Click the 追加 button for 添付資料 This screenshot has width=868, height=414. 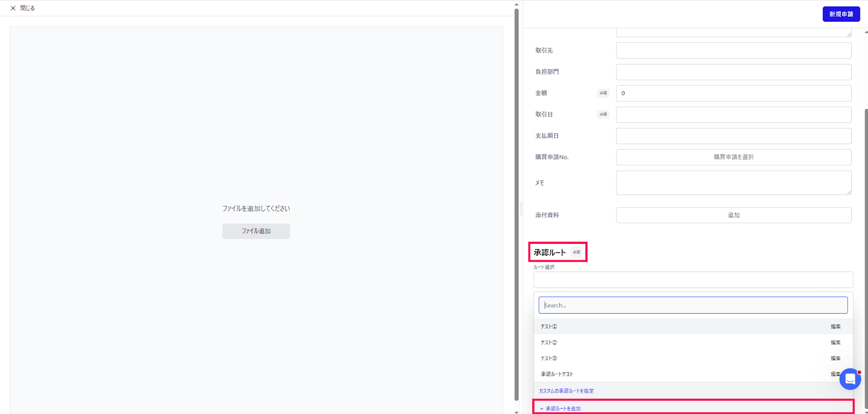[x=733, y=215]
